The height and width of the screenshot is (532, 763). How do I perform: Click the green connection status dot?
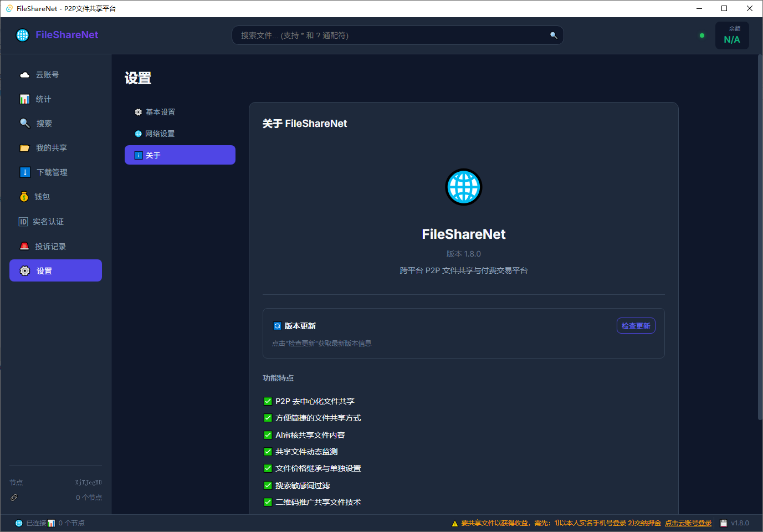coord(702,35)
